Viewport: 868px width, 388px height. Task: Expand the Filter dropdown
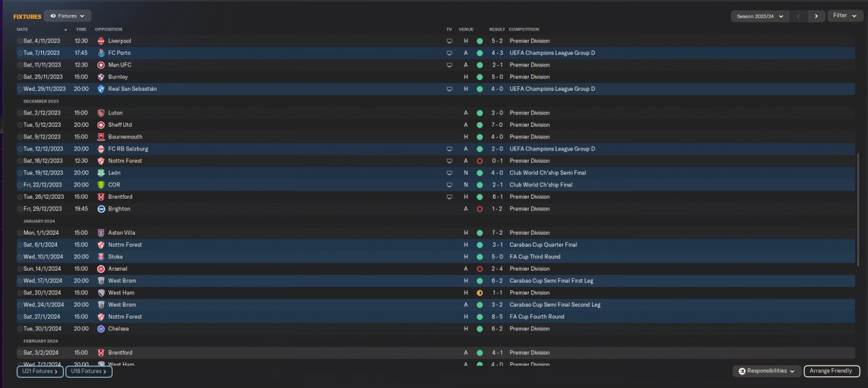(844, 16)
